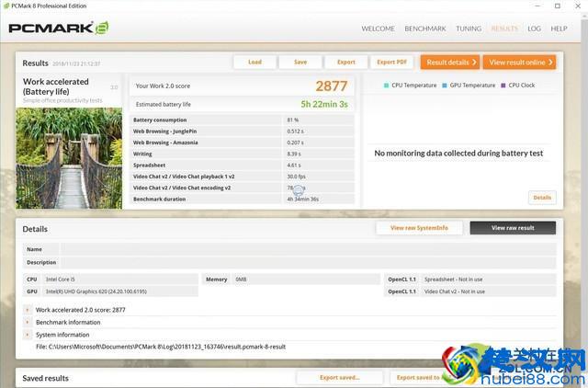Screen dimensions: 588x388
Task: Click the PCMark 8 logo
Action: (59, 28)
